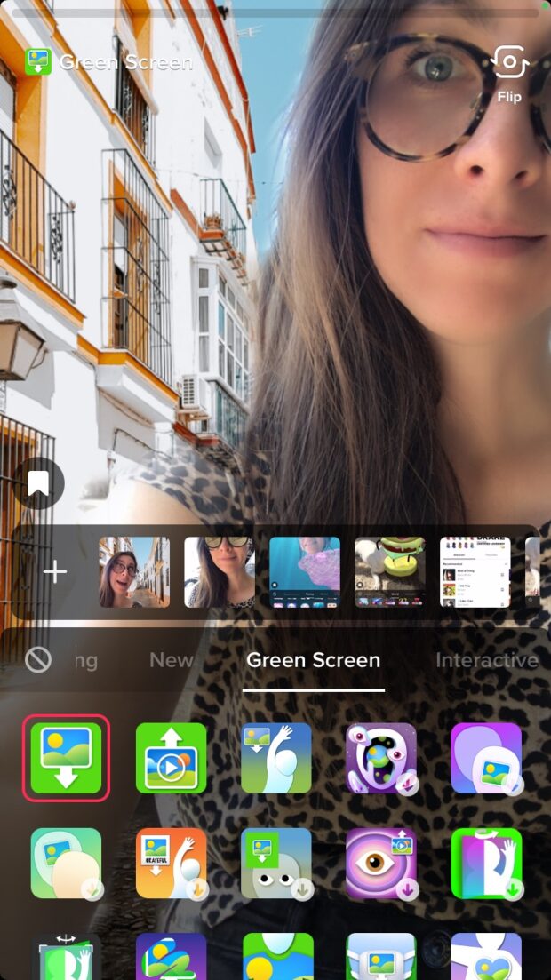This screenshot has width=551, height=980.
Task: Remove the current effect with no-effect icon
Action: (x=38, y=659)
